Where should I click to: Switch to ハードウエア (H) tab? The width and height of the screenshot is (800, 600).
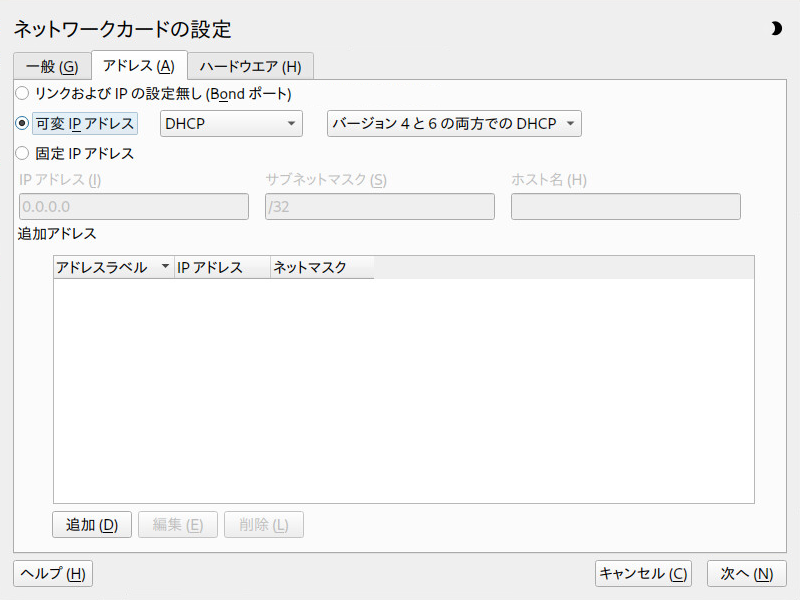coord(251,66)
